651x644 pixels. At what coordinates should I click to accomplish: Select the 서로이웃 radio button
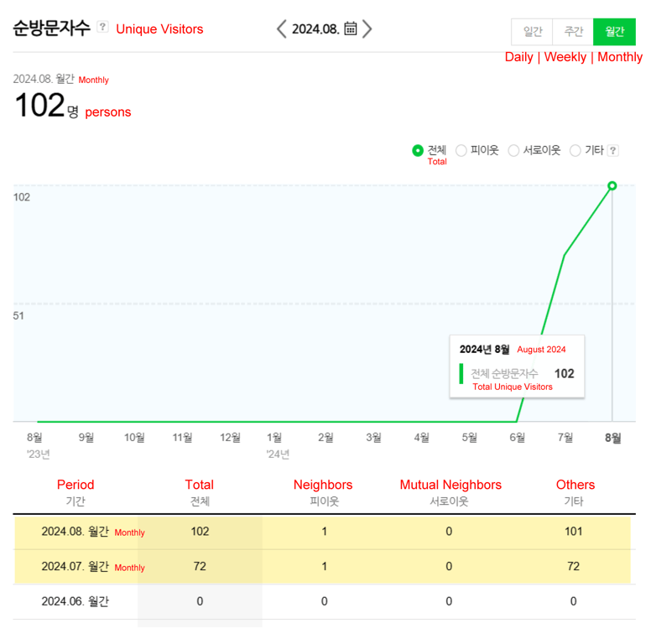coord(513,150)
